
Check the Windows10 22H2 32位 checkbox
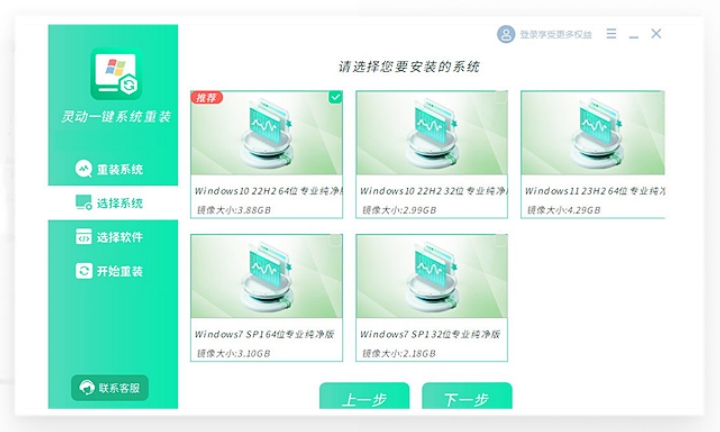[501, 97]
